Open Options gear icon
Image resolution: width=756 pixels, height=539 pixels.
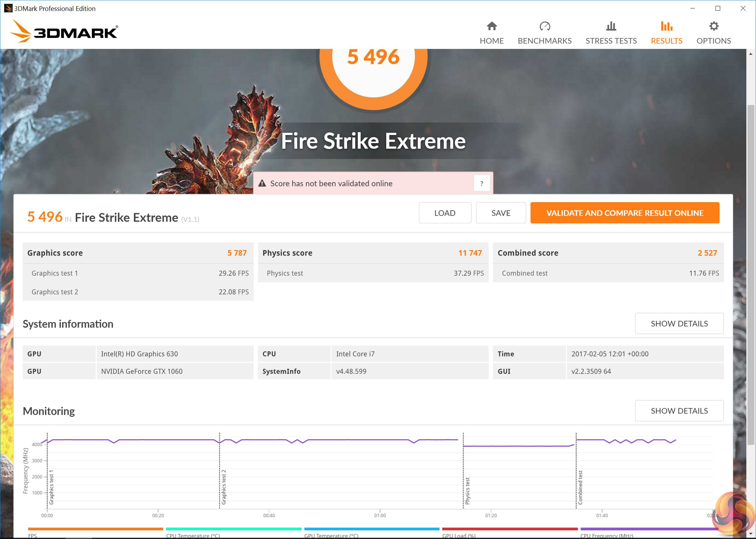pos(714,26)
